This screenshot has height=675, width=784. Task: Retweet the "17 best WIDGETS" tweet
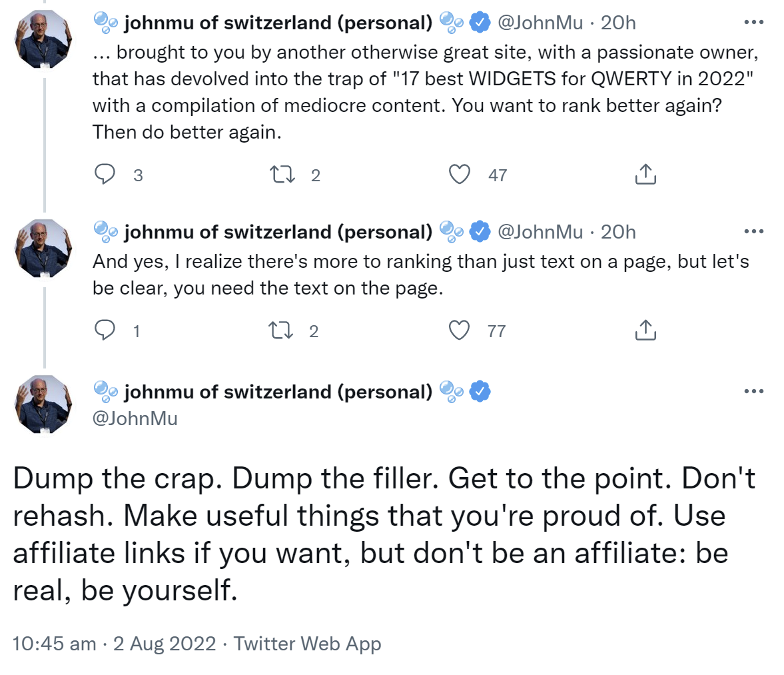[282, 175]
